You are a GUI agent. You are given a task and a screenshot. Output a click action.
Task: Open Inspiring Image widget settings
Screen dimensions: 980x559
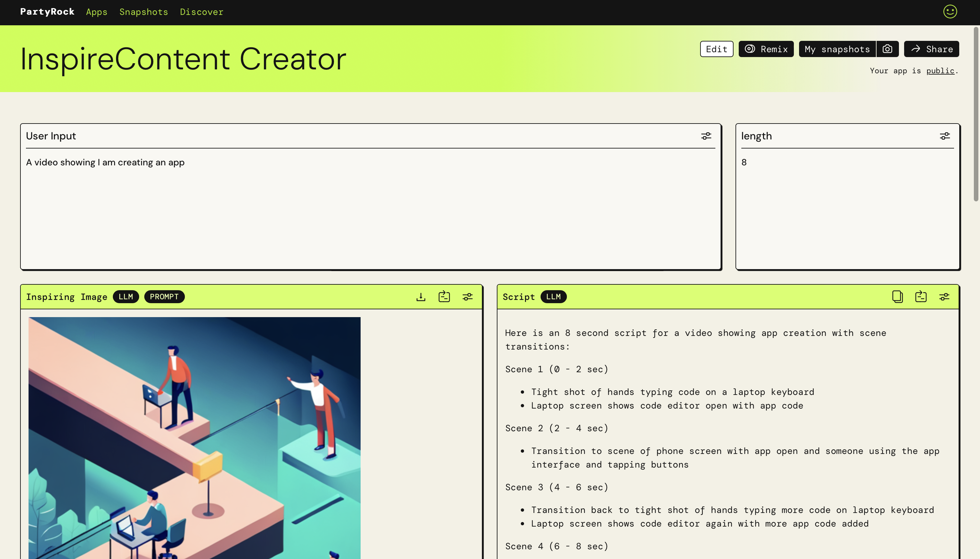click(x=468, y=297)
